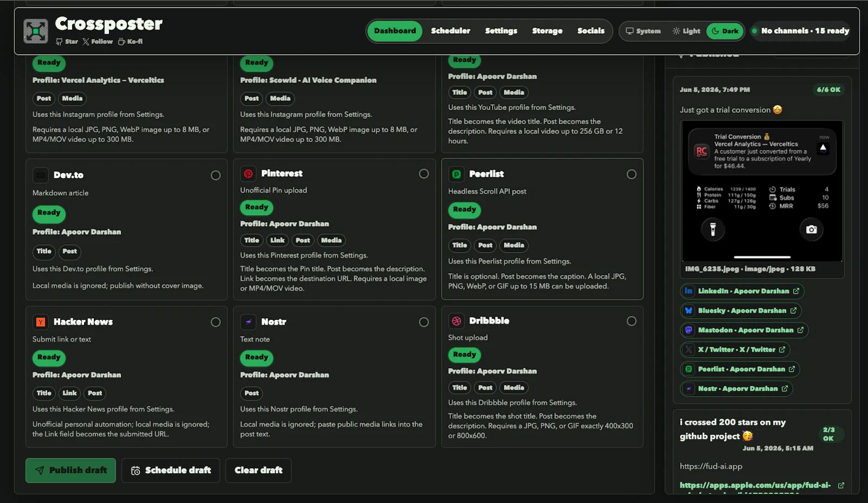Click the Post tag on Nostr card
The width and height of the screenshot is (868, 503).
pos(252,394)
